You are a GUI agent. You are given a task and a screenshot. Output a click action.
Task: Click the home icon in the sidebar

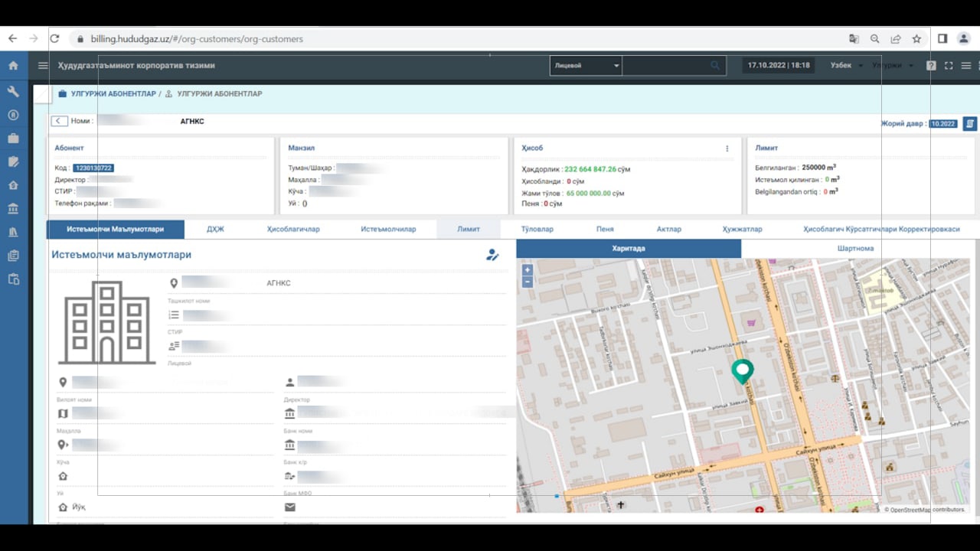(13, 66)
